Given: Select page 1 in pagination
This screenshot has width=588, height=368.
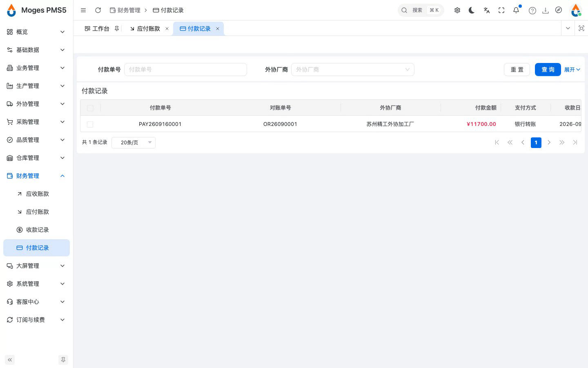Looking at the screenshot, I should (x=536, y=142).
